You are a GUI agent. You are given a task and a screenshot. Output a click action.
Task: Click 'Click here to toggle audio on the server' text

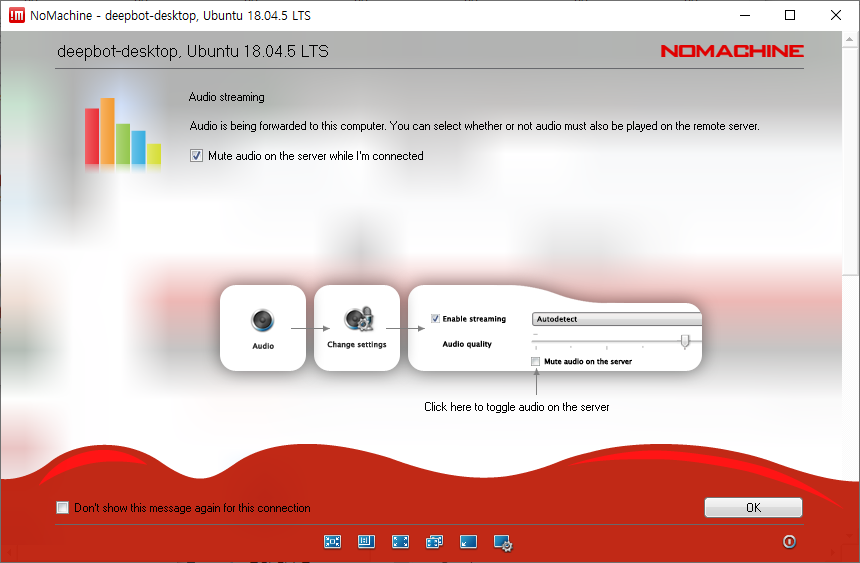517,407
